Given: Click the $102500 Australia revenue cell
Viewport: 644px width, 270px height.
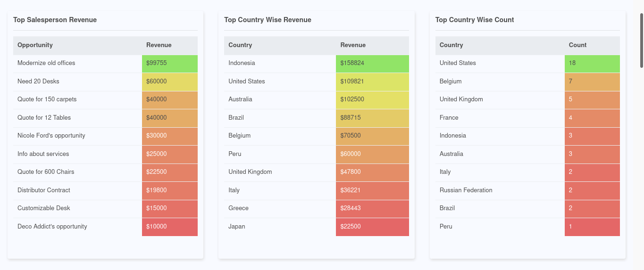Looking at the screenshot, I should (372, 99).
